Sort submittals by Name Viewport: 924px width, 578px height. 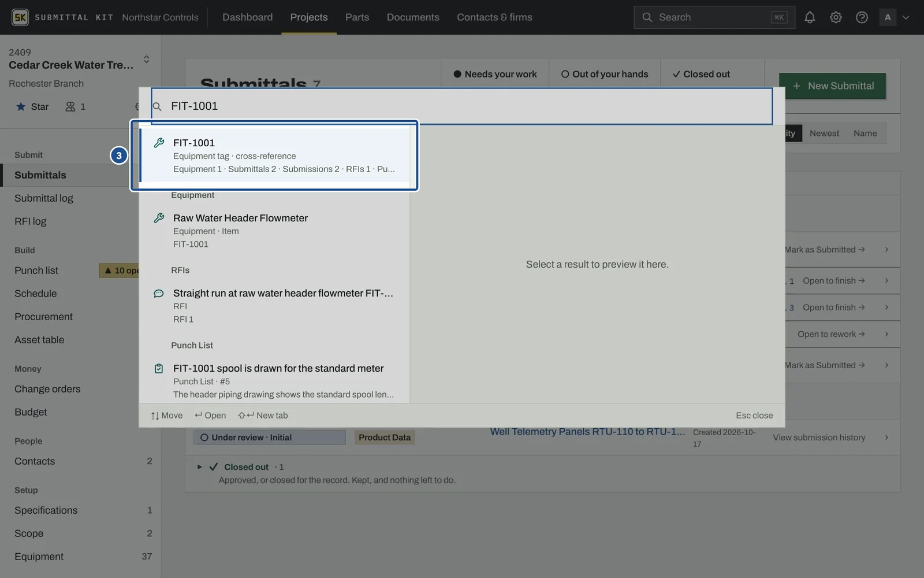865,134
